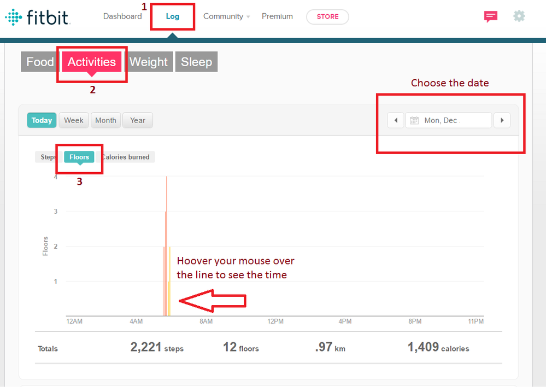Switch to the Activities tab

click(x=92, y=62)
